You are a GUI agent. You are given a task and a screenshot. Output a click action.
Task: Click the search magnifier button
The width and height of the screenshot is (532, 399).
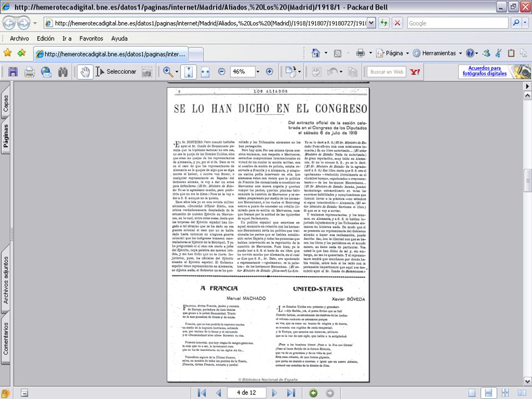pyautogui.click(x=516, y=23)
